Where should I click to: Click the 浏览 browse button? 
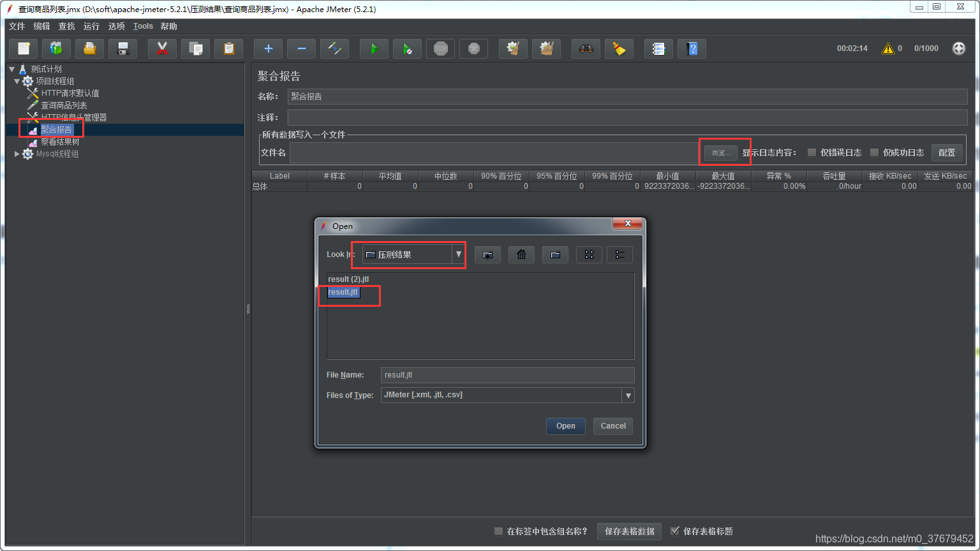pos(721,153)
